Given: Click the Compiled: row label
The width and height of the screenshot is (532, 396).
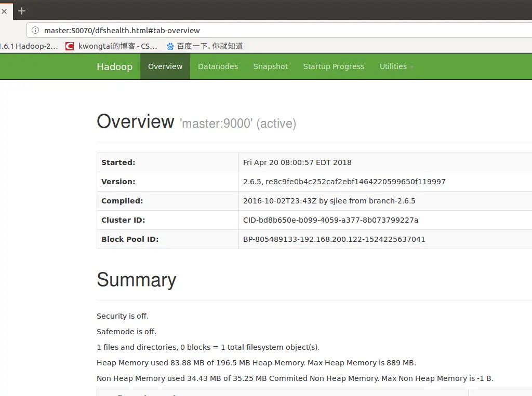Looking at the screenshot, I should 122,201.
